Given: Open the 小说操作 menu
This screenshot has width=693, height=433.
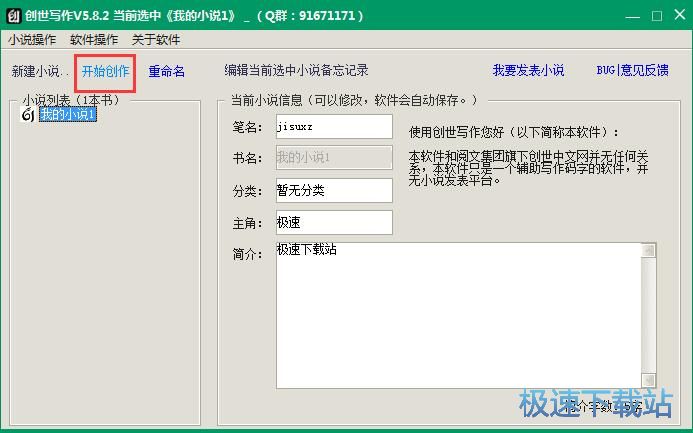Looking at the screenshot, I should tap(32, 40).
